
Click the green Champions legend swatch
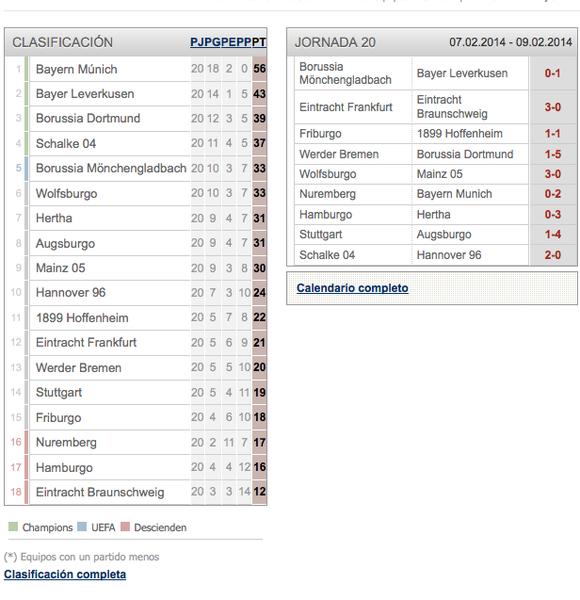[x=13, y=527]
